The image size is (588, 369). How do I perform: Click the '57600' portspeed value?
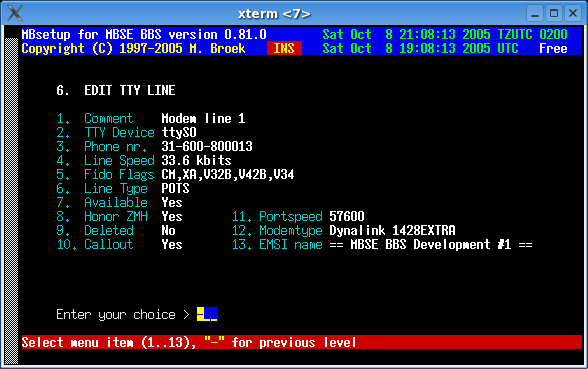pos(347,217)
